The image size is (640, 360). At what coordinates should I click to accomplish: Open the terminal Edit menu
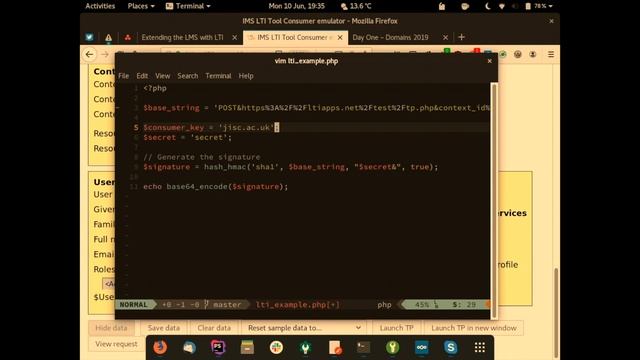click(142, 76)
